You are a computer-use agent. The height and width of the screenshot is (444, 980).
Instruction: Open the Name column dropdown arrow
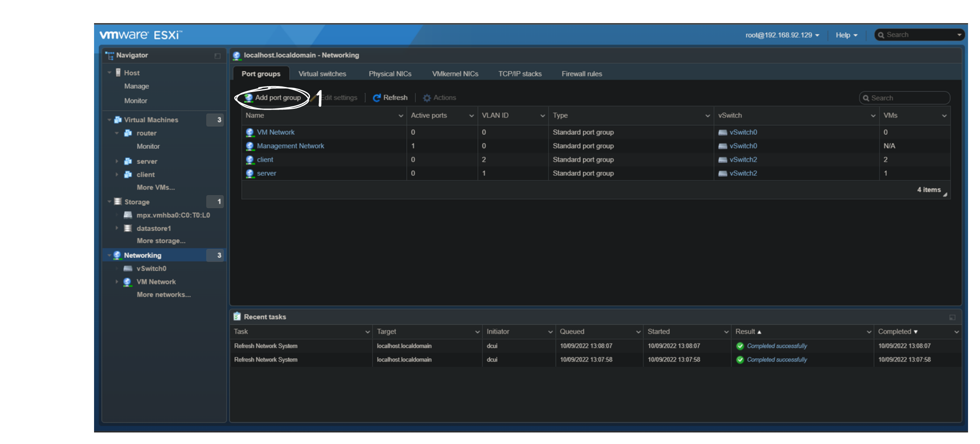pos(401,116)
